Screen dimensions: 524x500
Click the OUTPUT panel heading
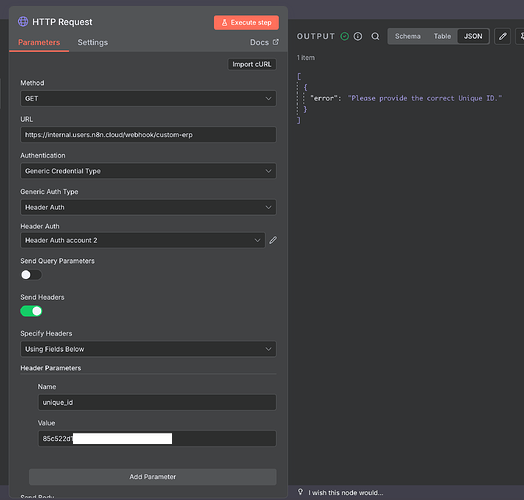[316, 36]
